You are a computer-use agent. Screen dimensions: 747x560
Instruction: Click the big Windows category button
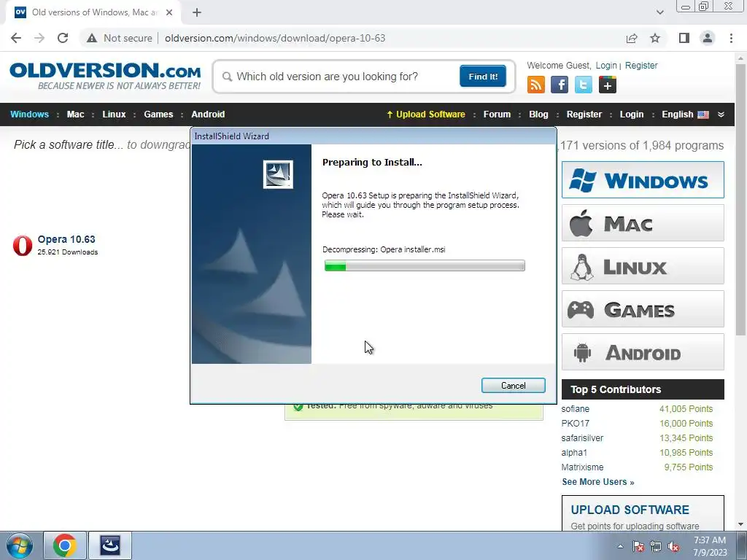[x=643, y=180]
